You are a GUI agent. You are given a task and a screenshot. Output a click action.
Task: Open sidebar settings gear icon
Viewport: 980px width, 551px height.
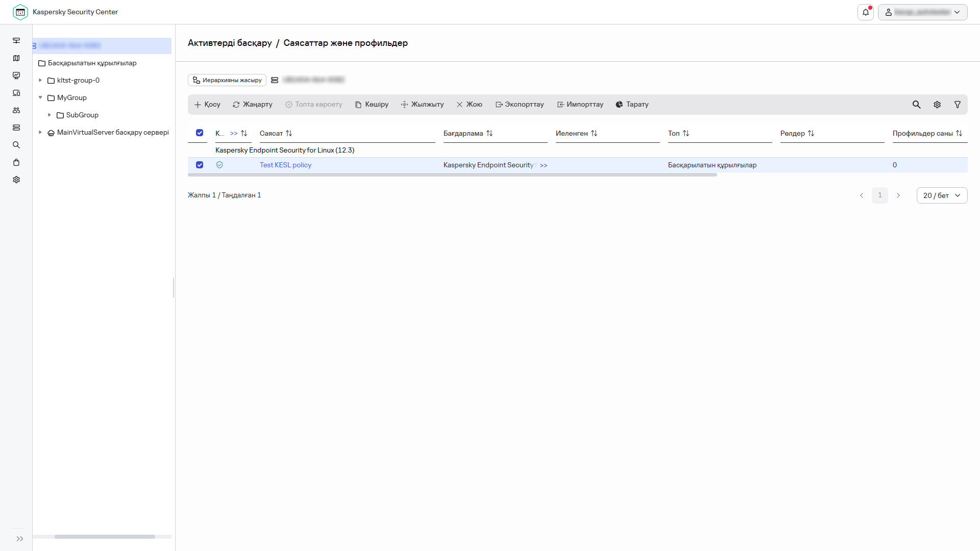tap(16, 180)
